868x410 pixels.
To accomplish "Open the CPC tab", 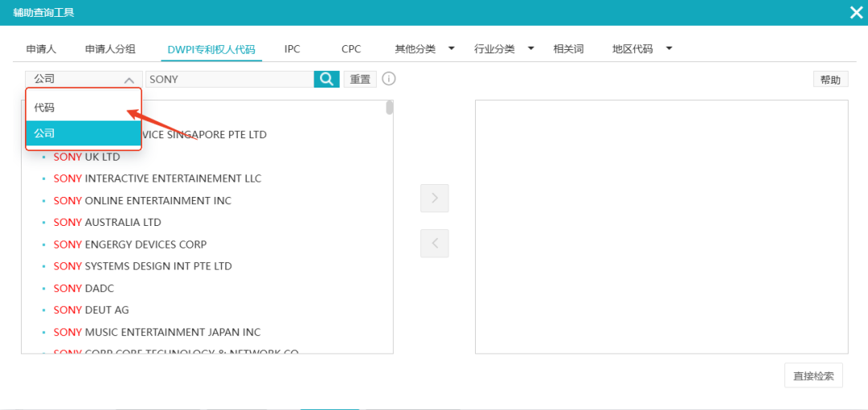I will point(351,49).
